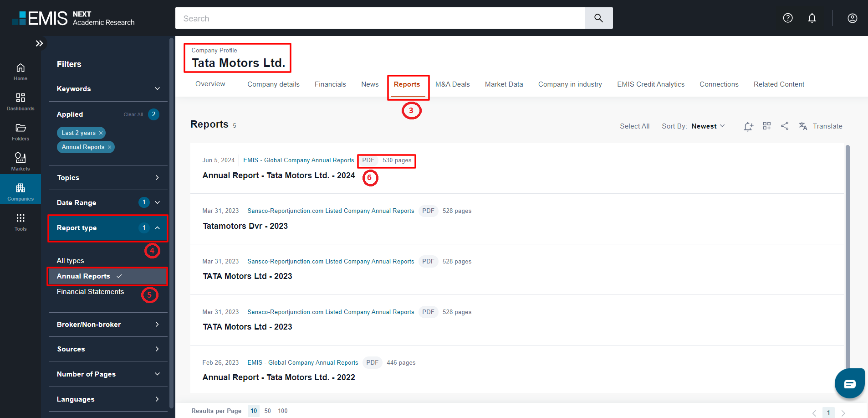Set results per page to 10
The image size is (868, 418).
(x=254, y=411)
